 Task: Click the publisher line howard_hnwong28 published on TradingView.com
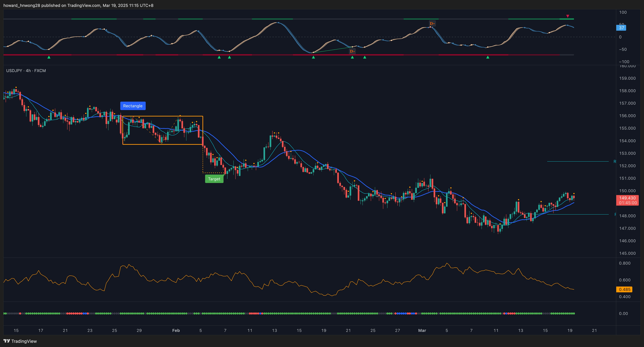(x=78, y=5)
